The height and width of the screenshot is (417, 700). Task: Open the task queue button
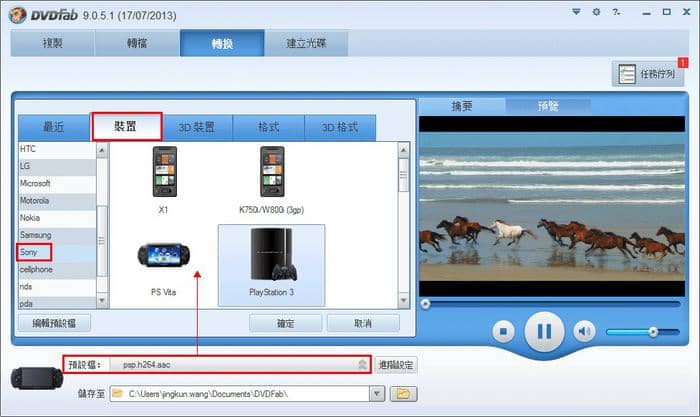pos(648,74)
